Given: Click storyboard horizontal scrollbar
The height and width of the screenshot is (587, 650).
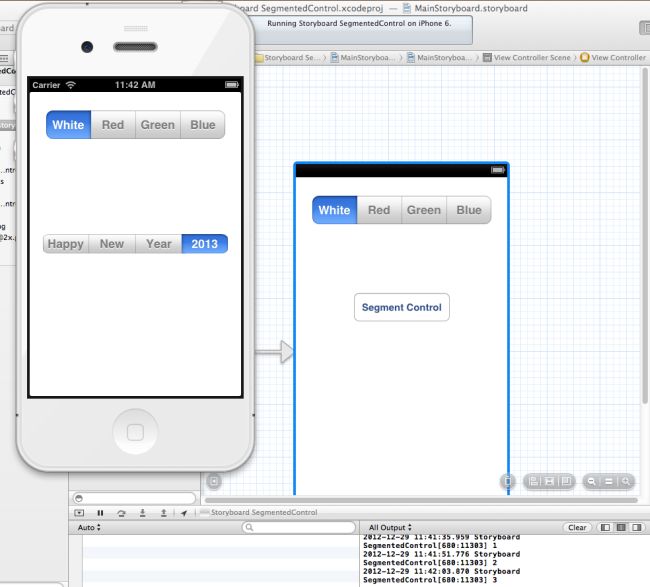Looking at the screenshot, I should tap(421, 500).
